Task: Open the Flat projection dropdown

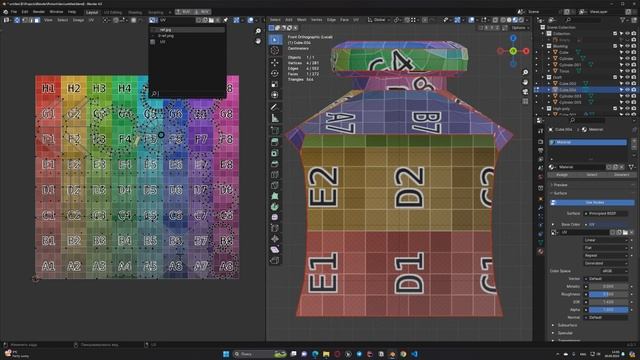Action: (x=606, y=248)
